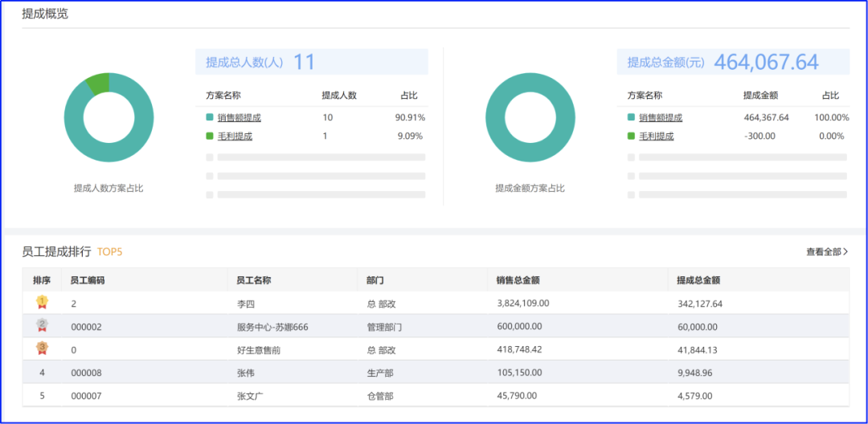The image size is (868, 424).
Task: Click commission amount 60,000.00
Action: click(698, 327)
